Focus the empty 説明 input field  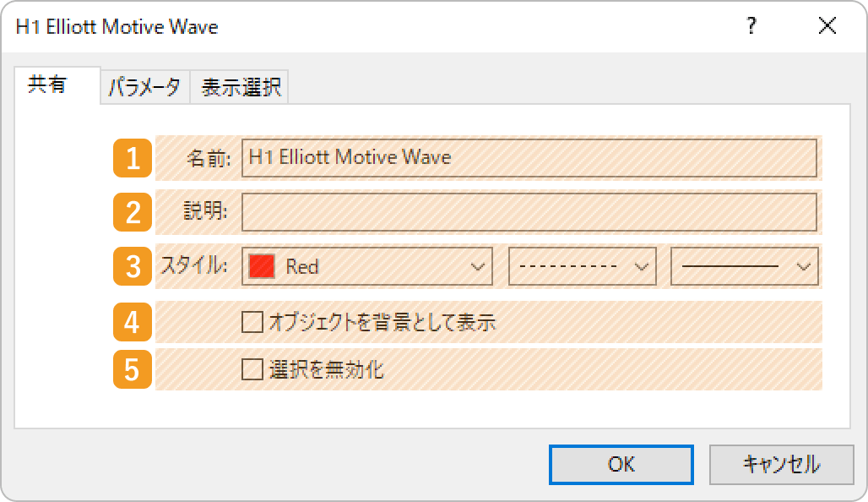click(529, 212)
